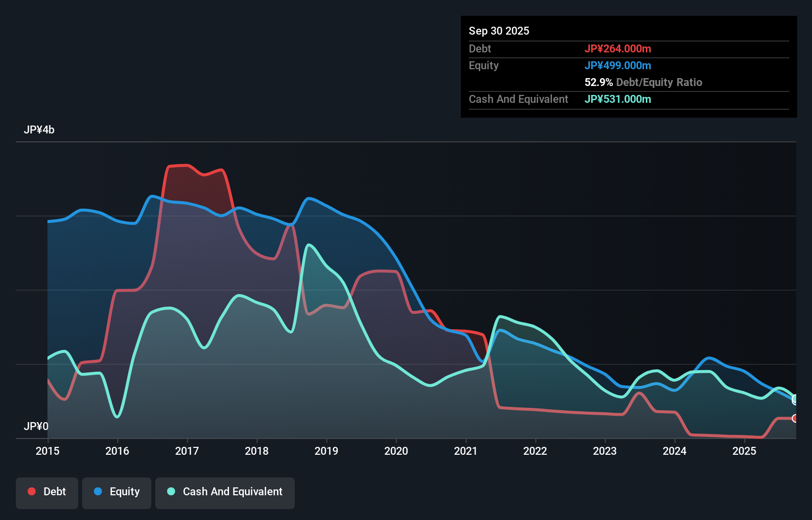The height and width of the screenshot is (520, 812).
Task: Click the blue Equity endpoint marker
Action: [795, 401]
